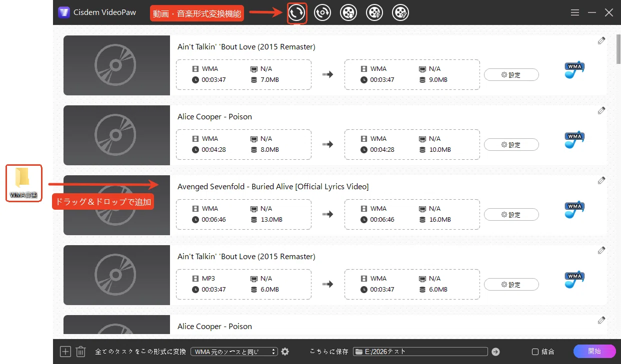
Task: Open 設定 for MP3 Ain't Talkin' row
Action: [x=511, y=285]
